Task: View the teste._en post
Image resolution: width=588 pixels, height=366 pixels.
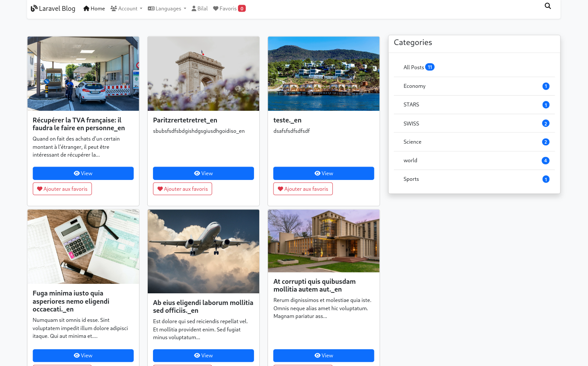Action: [x=324, y=173]
